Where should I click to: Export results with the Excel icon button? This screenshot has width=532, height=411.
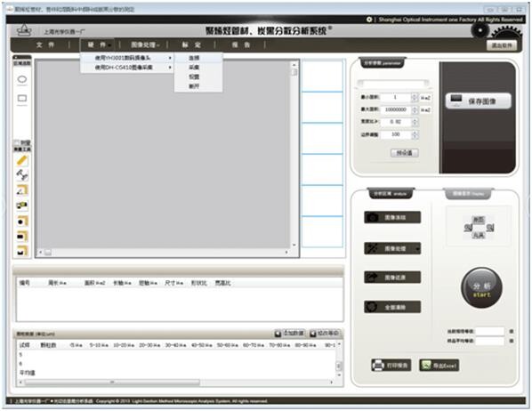(x=425, y=365)
